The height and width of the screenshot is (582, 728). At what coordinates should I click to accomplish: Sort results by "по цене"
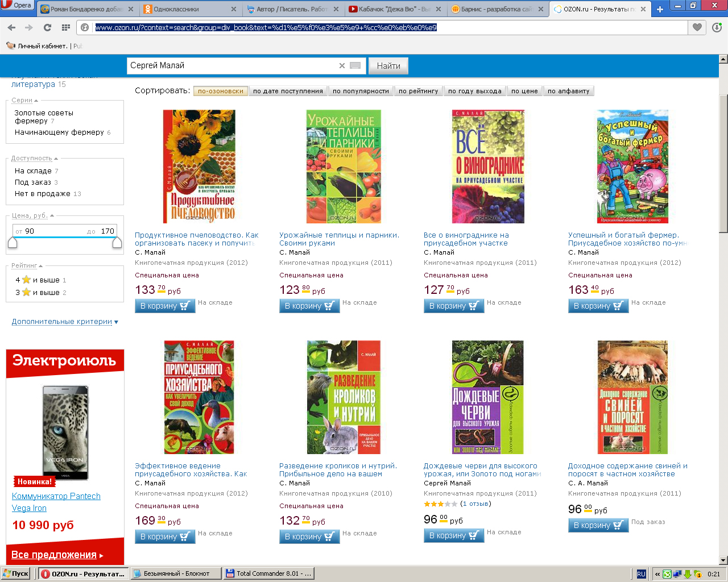pos(524,91)
